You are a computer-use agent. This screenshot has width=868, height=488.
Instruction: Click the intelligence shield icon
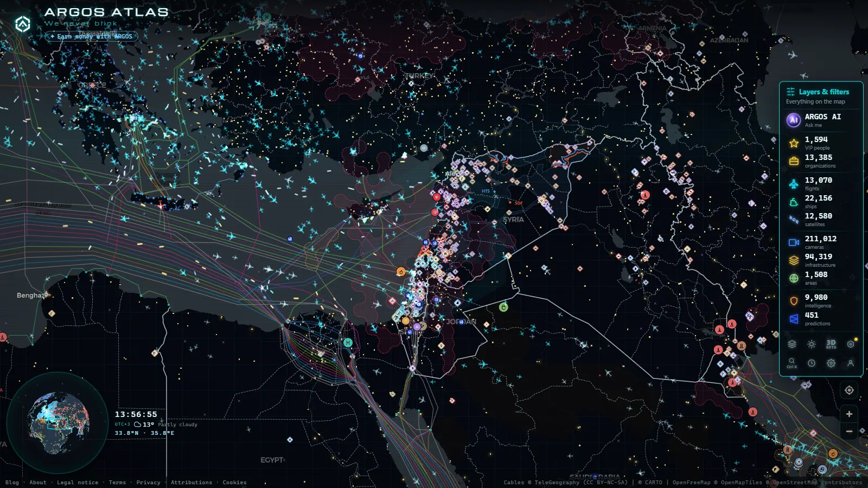pyautogui.click(x=794, y=301)
